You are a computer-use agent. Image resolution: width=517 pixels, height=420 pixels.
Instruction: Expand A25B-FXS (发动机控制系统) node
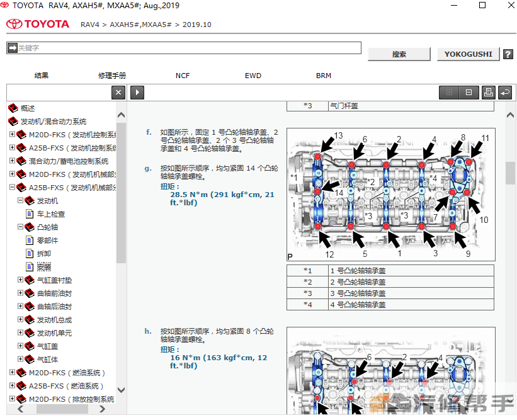12,147
